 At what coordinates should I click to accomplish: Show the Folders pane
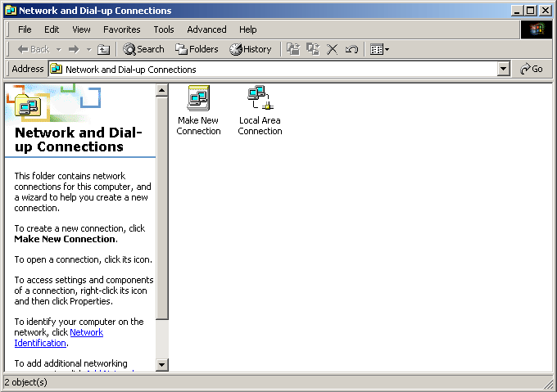pos(197,49)
